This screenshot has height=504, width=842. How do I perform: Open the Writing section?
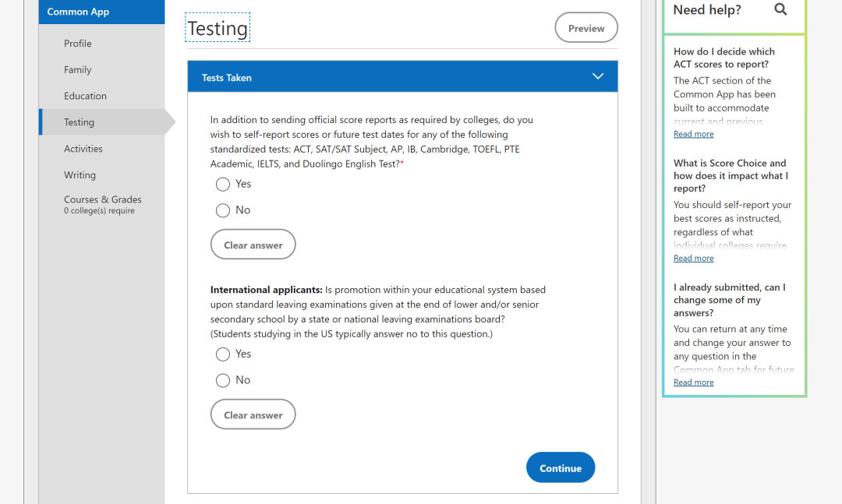[80, 175]
